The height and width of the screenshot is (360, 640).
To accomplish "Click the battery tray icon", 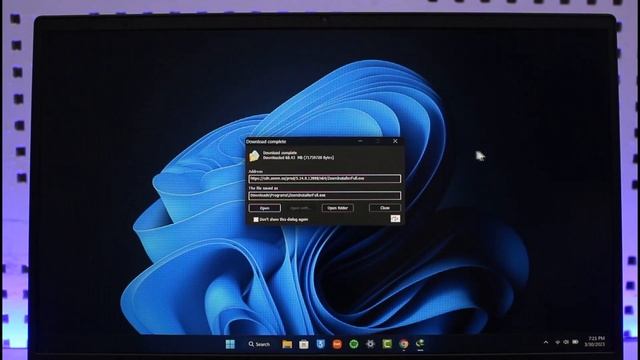I will tap(576, 342).
